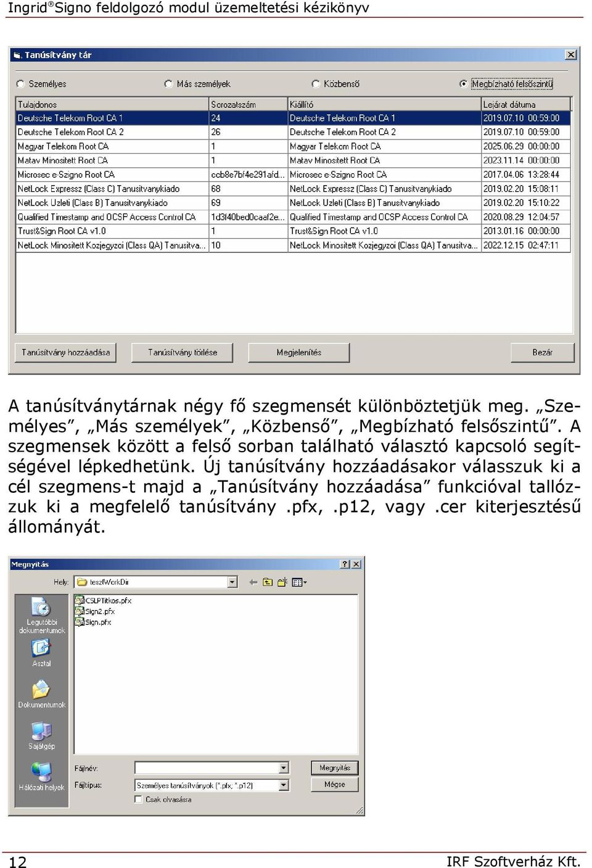
Task: Close the Tanúsítvány tár window
Action: (x=571, y=55)
